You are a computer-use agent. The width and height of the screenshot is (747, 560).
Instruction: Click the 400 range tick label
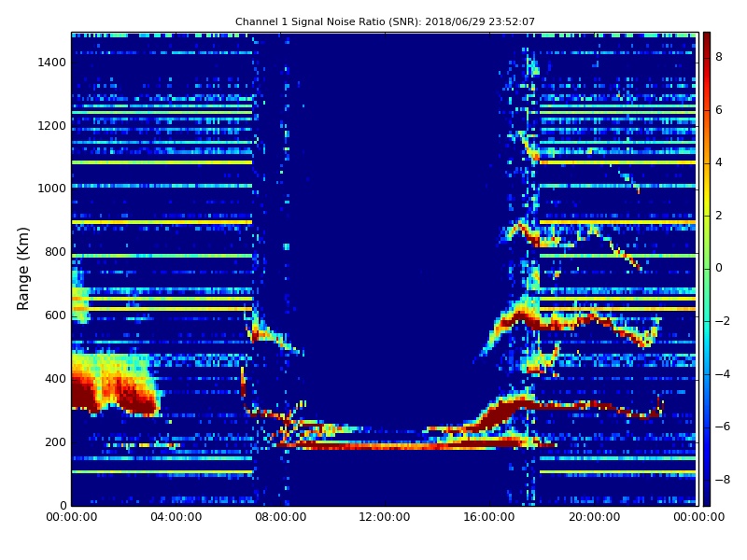click(55, 379)
